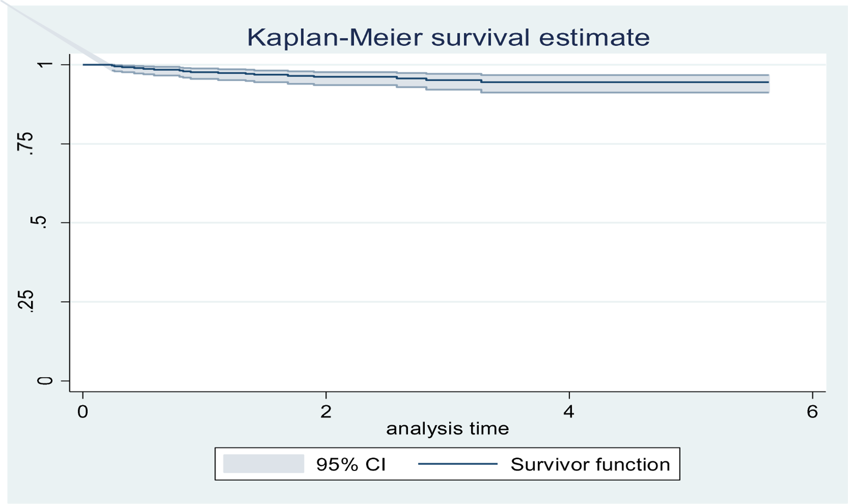Screen dimensions: 848x504
Task: Click the y-axis tick label 1
Action: click(45, 65)
